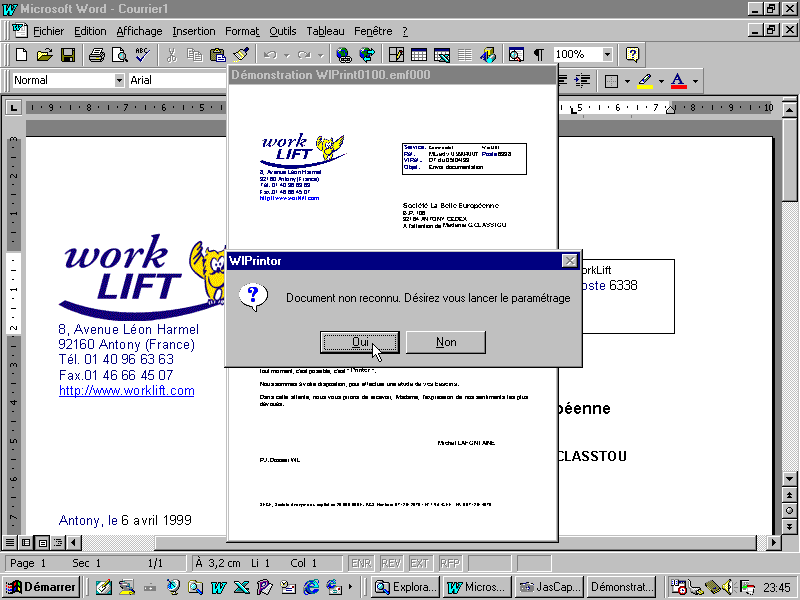Screen dimensions: 800x600
Task: Toggle RFP overtype mode in status bar
Action: pyautogui.click(x=449, y=563)
